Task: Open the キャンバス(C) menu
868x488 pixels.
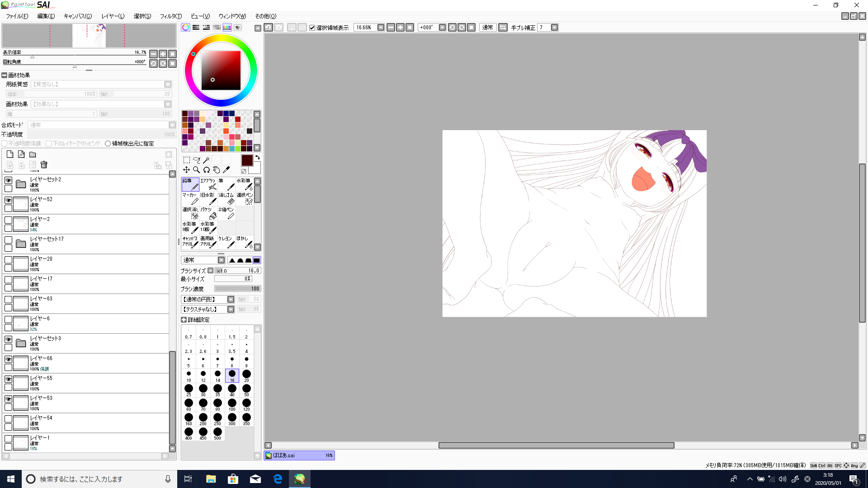Action: tap(78, 16)
